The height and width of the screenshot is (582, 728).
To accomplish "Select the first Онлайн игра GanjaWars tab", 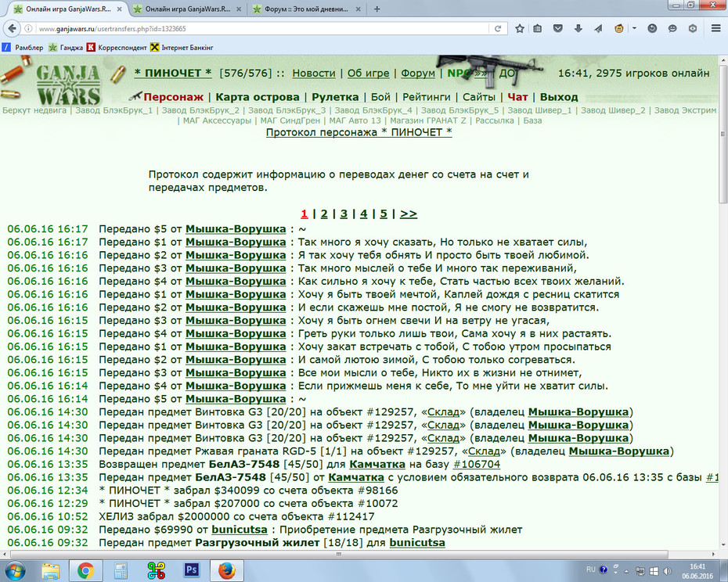I will [x=68, y=9].
